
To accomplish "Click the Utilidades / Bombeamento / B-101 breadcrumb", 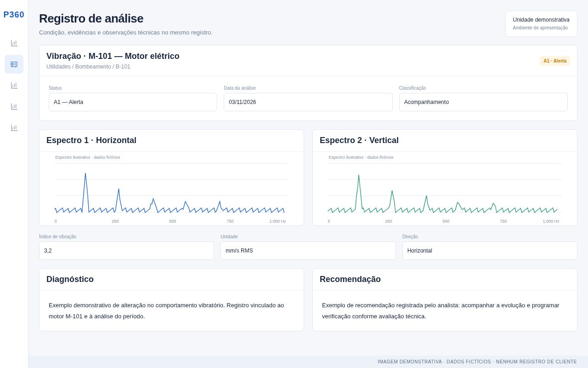I will coord(88,67).
